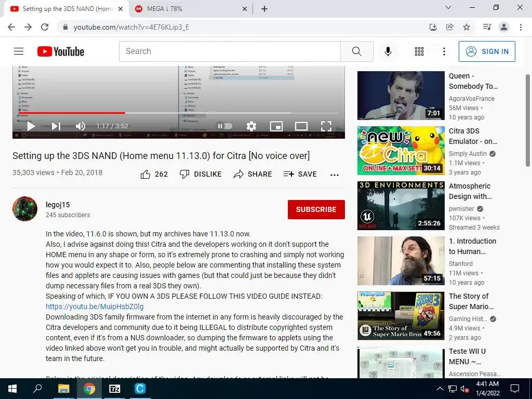Skip to the next video

(x=56, y=126)
